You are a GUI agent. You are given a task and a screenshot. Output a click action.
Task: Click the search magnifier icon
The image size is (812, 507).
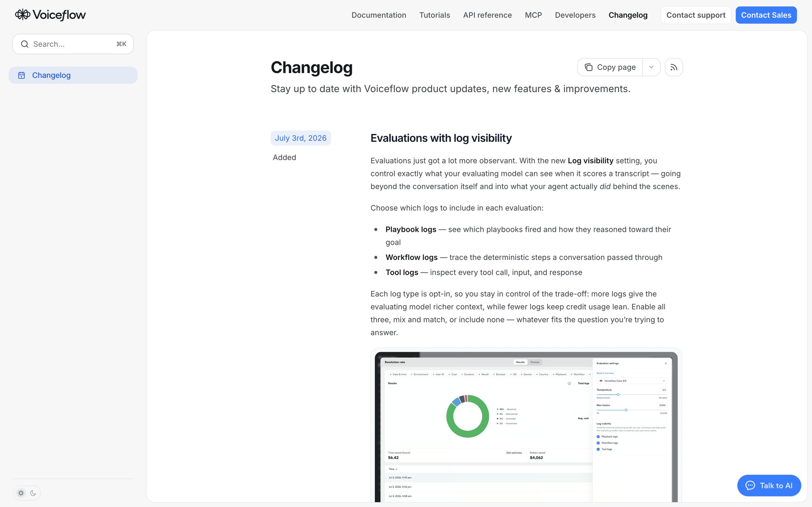(25, 44)
